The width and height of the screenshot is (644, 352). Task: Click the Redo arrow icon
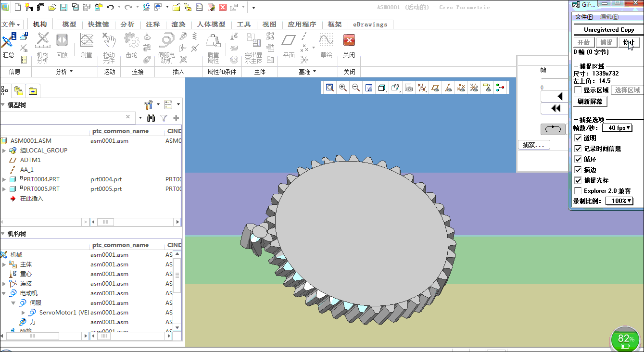click(128, 7)
